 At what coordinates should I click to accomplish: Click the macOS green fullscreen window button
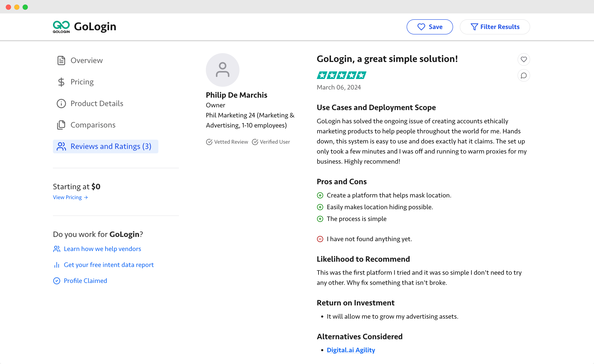click(x=25, y=7)
